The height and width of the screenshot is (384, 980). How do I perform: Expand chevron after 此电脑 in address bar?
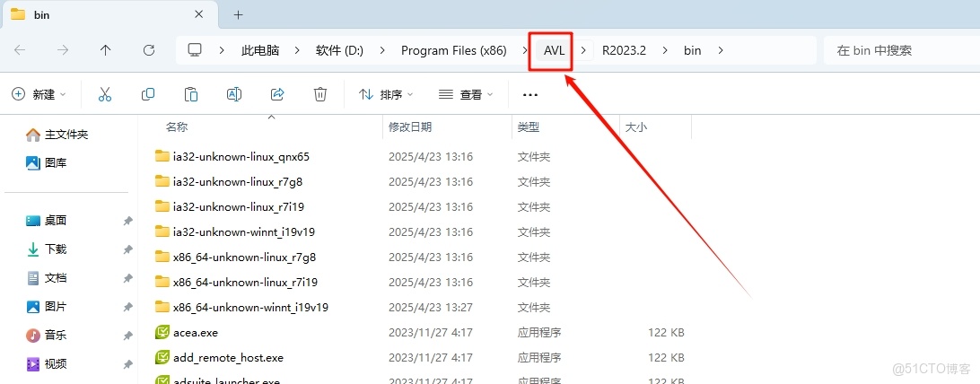pos(297,50)
